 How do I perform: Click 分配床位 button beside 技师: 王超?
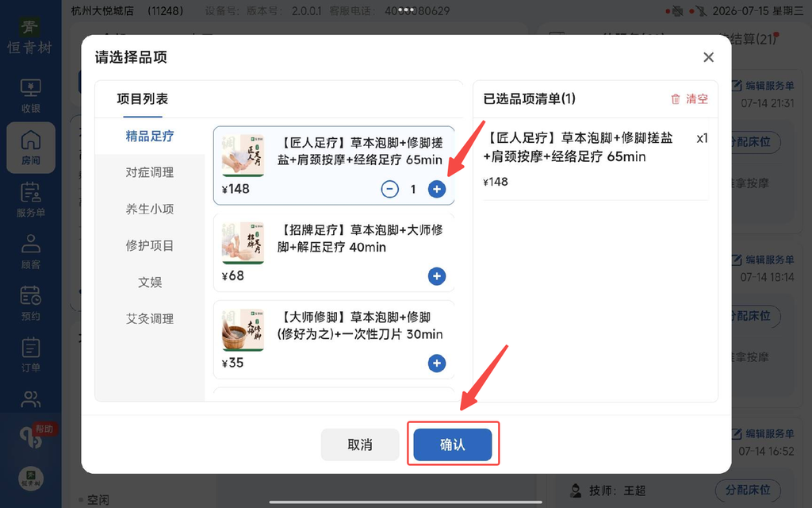[748, 490]
